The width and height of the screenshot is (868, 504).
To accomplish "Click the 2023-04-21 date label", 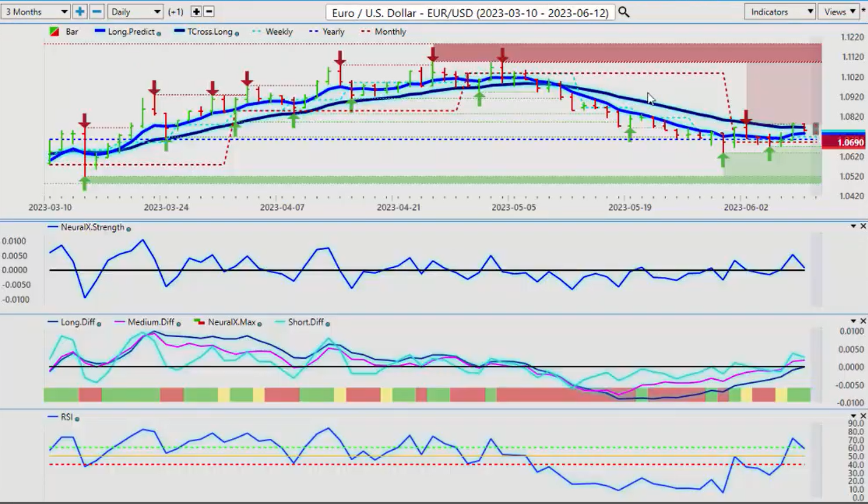I will coord(399,208).
